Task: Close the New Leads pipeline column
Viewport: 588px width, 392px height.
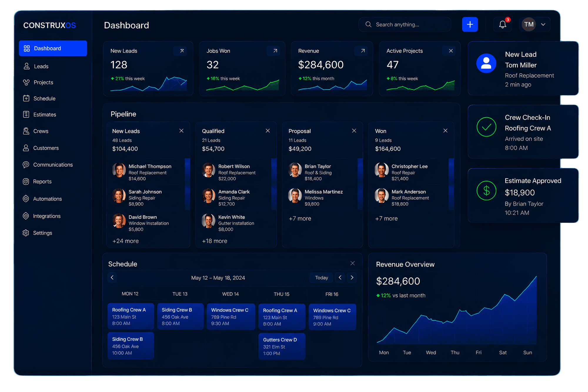Action: click(x=181, y=131)
